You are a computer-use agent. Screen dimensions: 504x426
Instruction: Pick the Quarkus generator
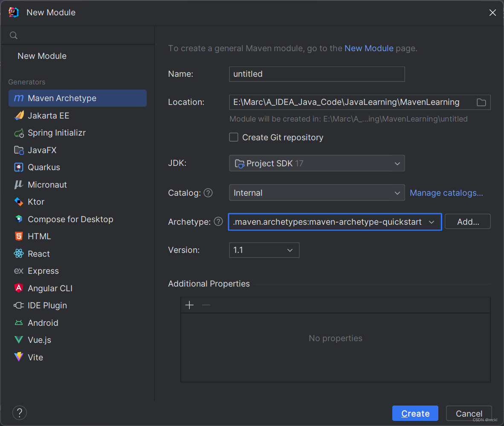tap(78, 167)
